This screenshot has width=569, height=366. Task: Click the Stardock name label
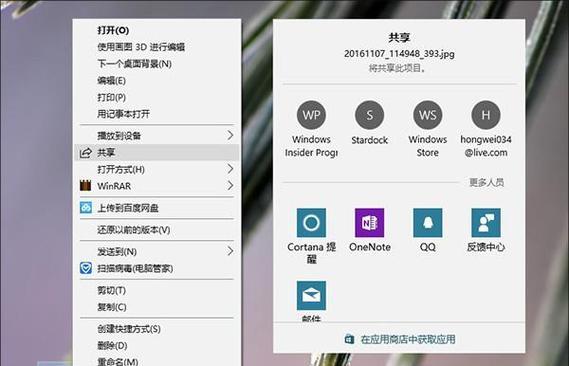tap(369, 140)
